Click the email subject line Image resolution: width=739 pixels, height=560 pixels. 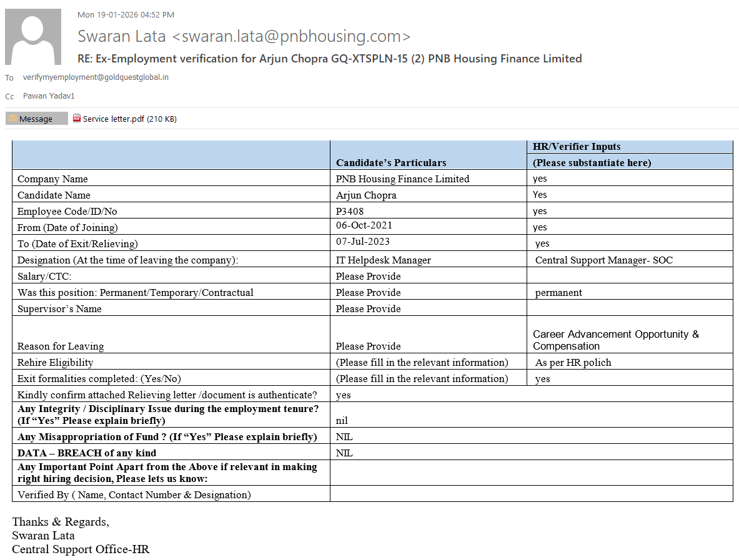(x=329, y=59)
